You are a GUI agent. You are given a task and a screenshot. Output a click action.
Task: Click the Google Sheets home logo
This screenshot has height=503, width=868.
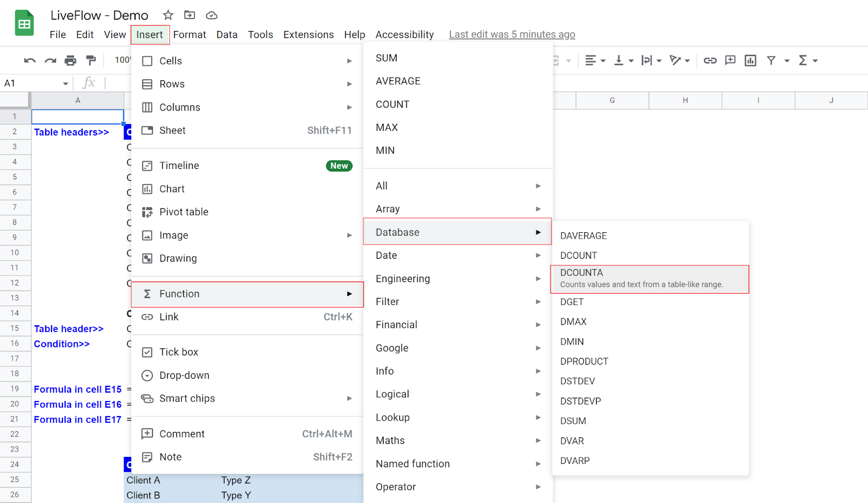(x=24, y=23)
